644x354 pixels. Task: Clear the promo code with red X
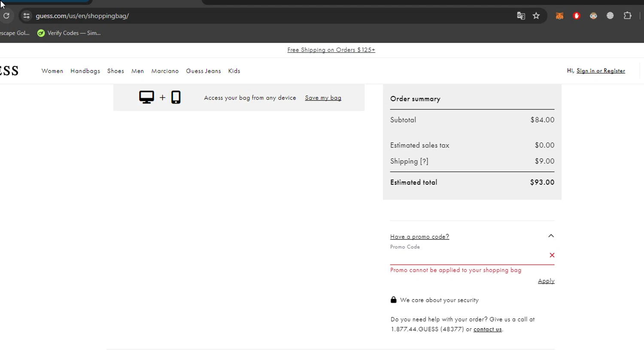(x=552, y=255)
